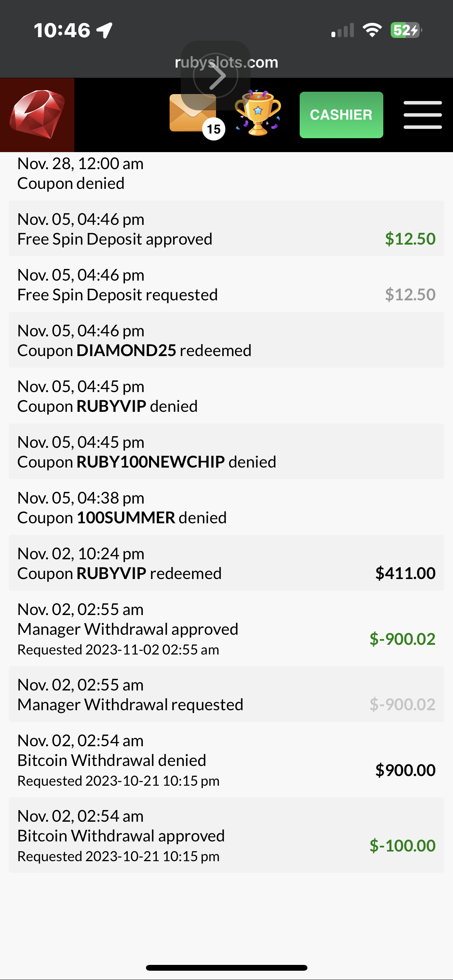Tap the location arrow in status bar
453x980 pixels.
tap(105, 30)
